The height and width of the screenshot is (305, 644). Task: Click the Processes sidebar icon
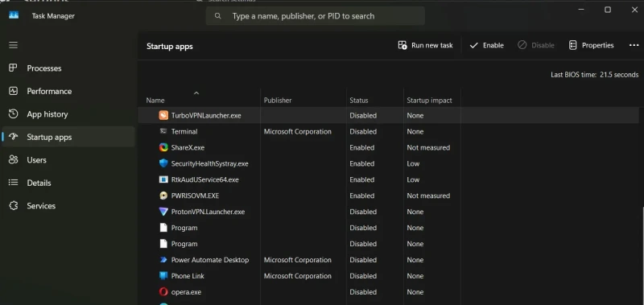tap(13, 68)
